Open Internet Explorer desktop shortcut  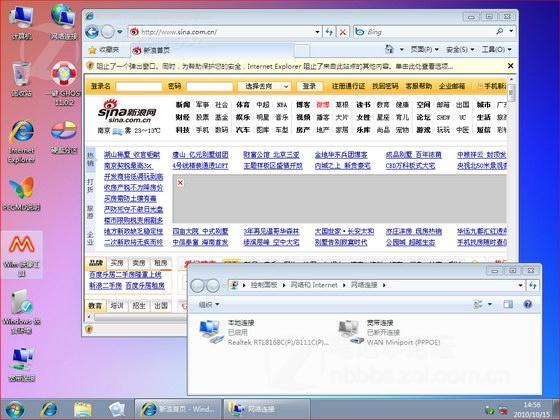[22, 142]
